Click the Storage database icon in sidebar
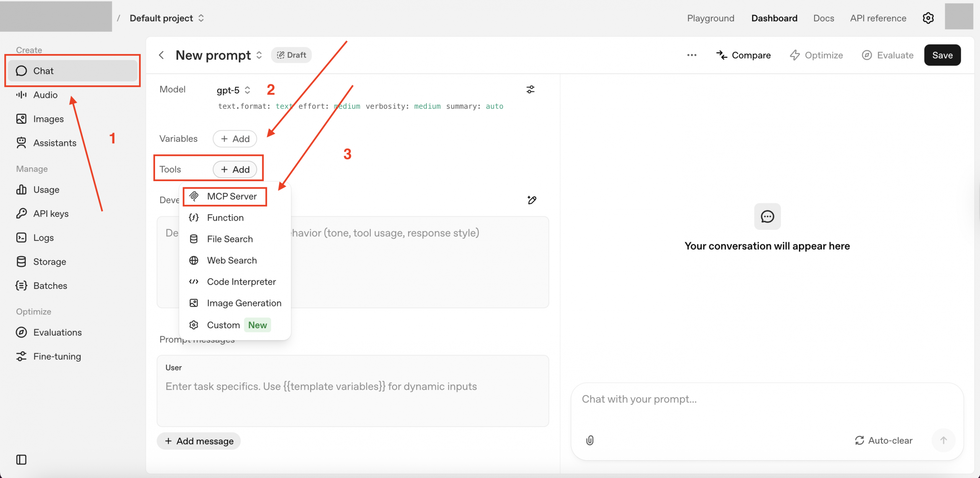980x478 pixels. pos(21,262)
